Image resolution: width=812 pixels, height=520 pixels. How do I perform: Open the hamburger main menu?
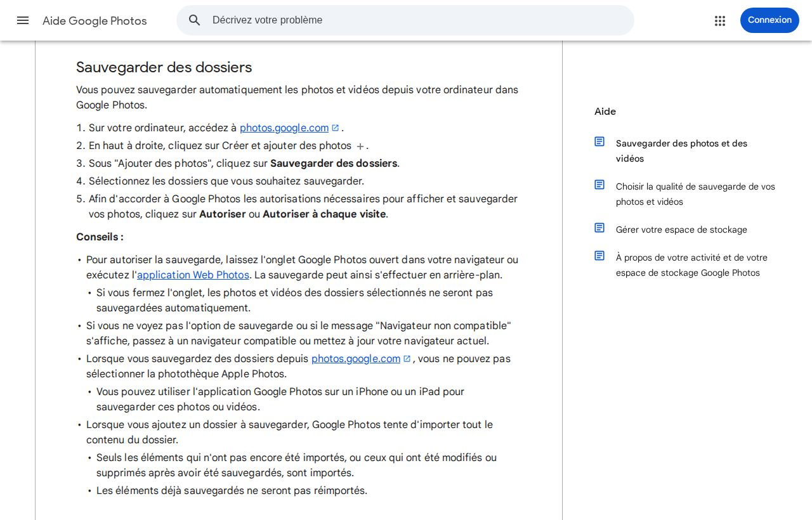[x=23, y=20]
